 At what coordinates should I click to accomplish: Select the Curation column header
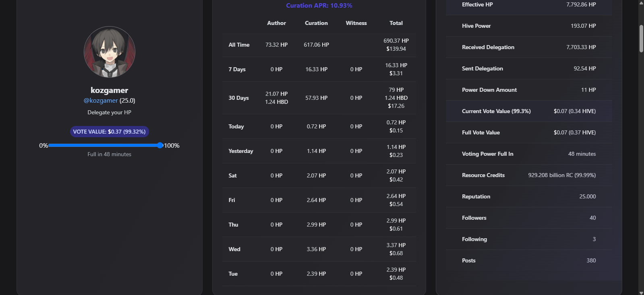[x=316, y=23]
